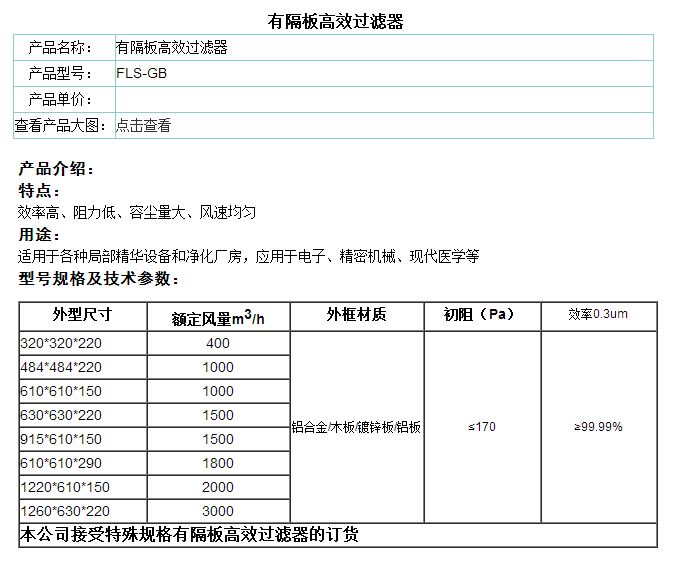Click airflow value 2000

pyautogui.click(x=218, y=487)
